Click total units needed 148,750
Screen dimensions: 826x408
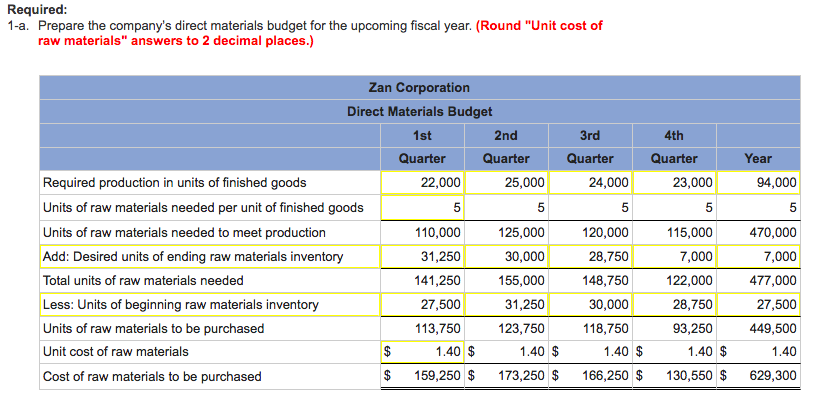606,281
